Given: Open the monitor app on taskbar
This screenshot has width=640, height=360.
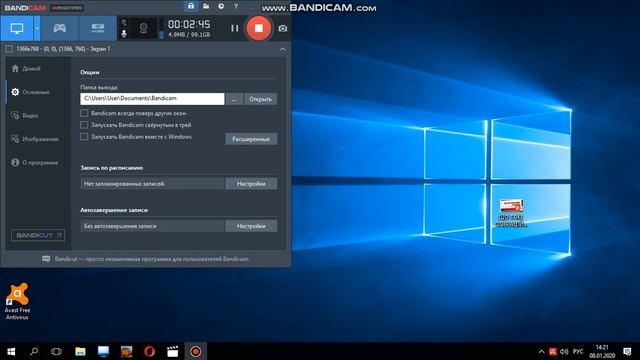Looking at the screenshot, I should [x=103, y=351].
